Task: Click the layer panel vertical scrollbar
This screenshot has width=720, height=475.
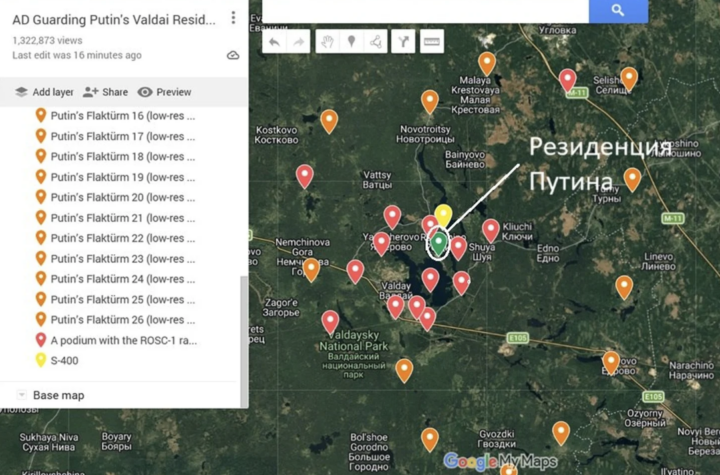Action: point(244,330)
